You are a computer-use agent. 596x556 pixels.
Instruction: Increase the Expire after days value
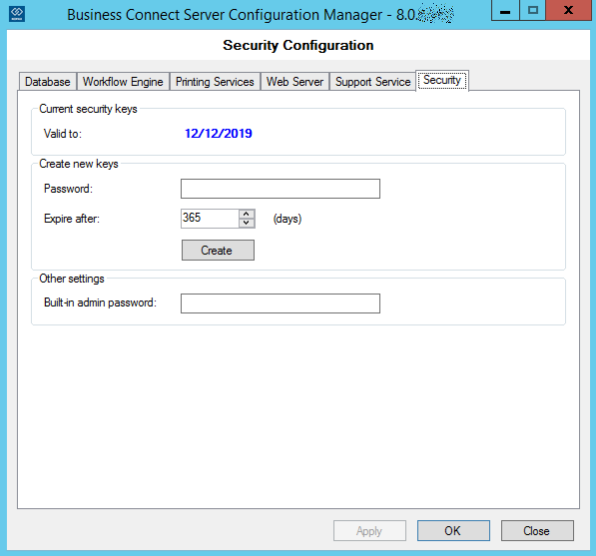pos(246,214)
